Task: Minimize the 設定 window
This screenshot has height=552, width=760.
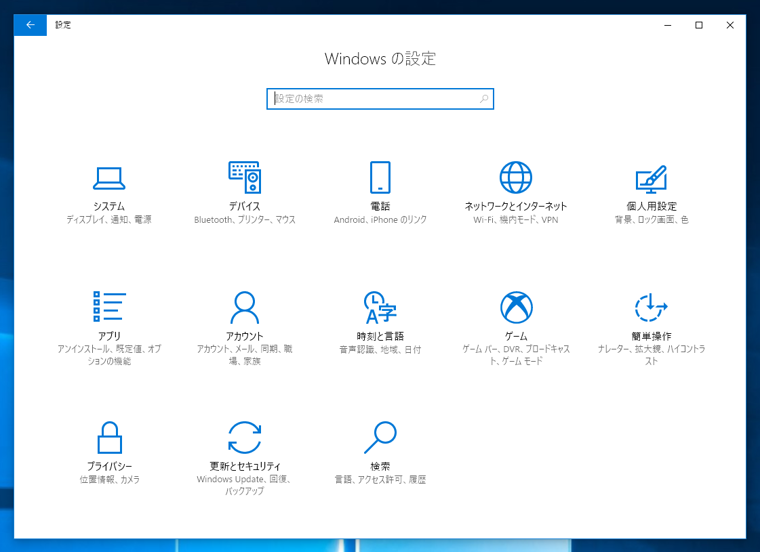Action: [667, 25]
